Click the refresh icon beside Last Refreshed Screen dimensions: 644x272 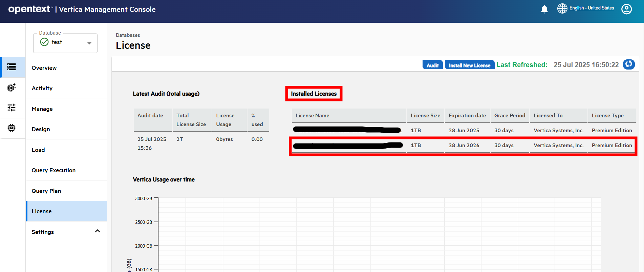[629, 64]
